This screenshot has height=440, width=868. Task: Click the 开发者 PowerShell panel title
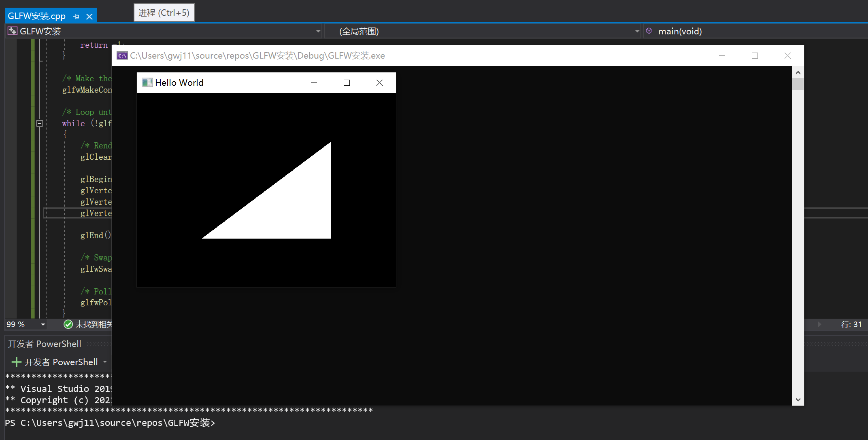[45, 344]
